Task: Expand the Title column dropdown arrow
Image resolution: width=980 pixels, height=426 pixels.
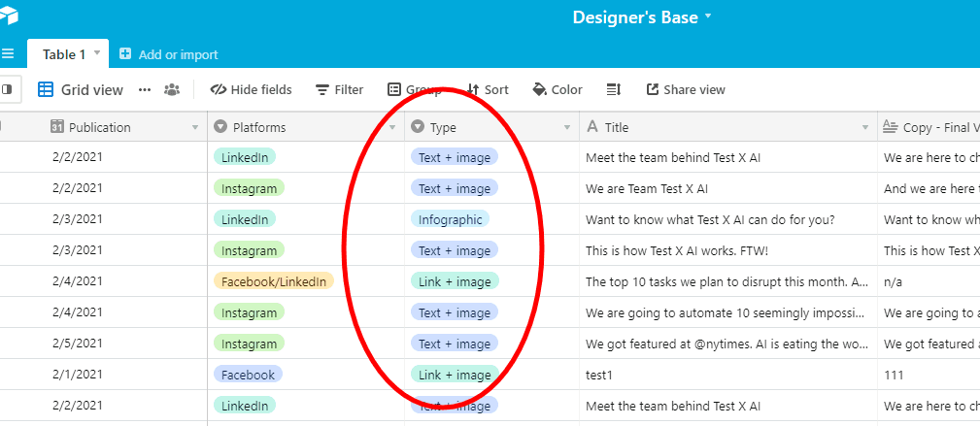Action: point(864,127)
